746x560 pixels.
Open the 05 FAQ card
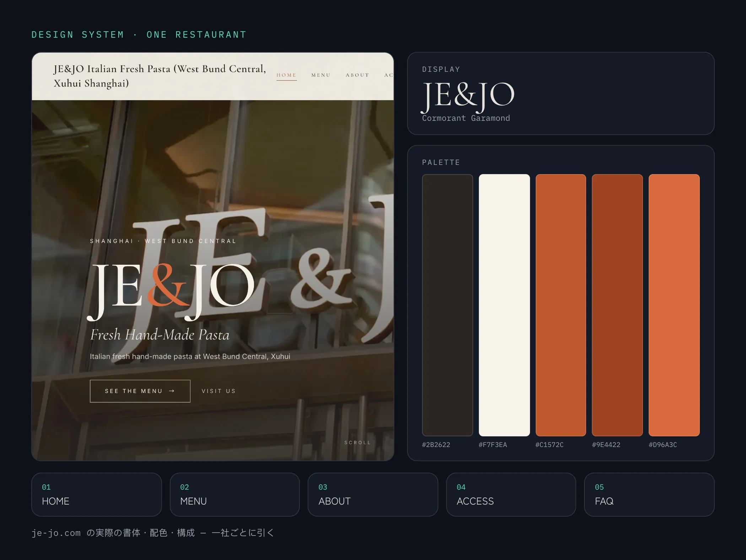click(x=649, y=495)
